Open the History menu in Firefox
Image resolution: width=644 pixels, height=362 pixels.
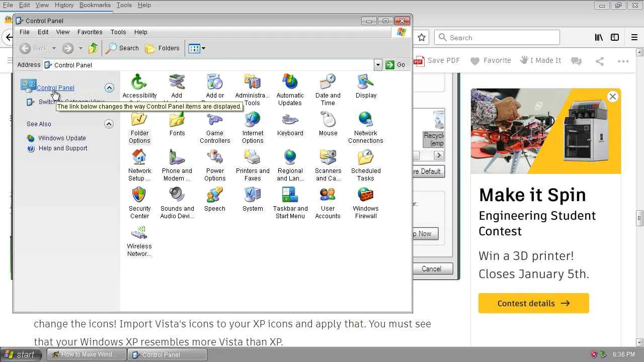[x=64, y=5]
